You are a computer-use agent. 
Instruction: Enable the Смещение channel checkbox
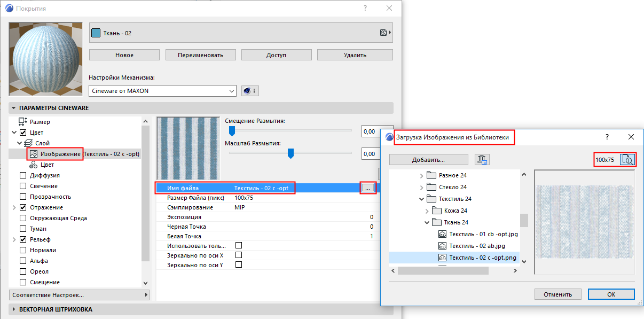pos(23,282)
